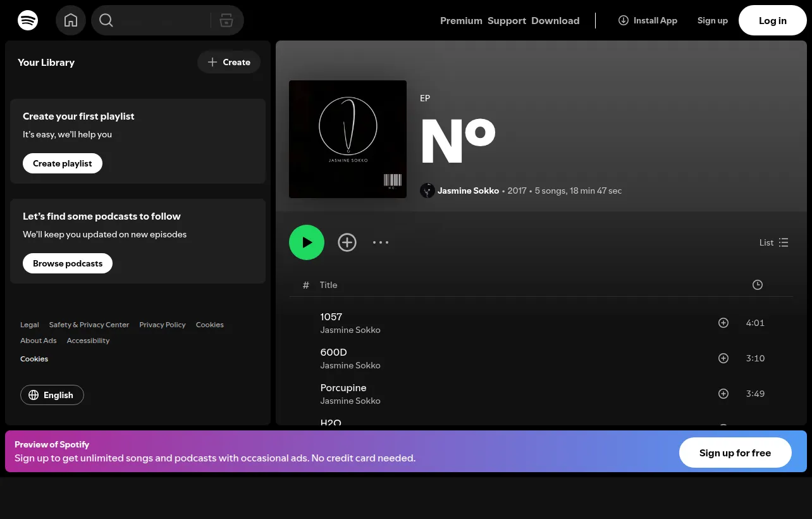Screen dimensions: 812x519
Task: Open the Browse icon in search bar
Action: point(226,20)
